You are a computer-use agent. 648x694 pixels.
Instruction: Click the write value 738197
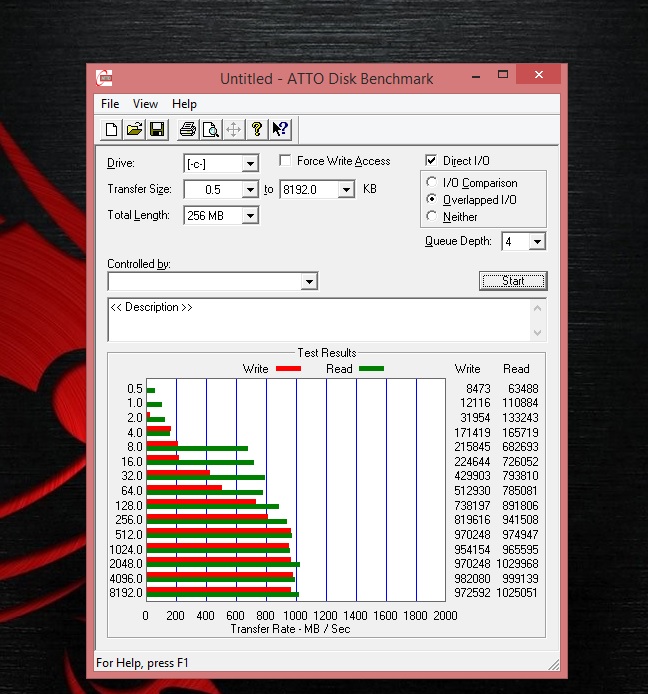pos(472,505)
